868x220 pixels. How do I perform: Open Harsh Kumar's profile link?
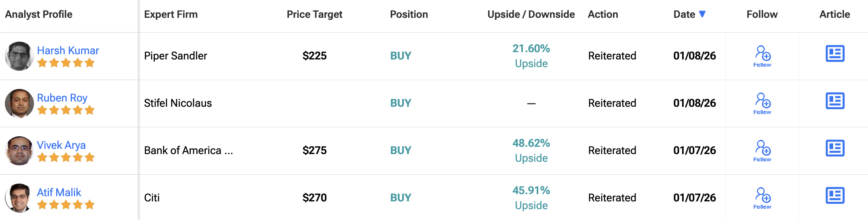click(68, 51)
